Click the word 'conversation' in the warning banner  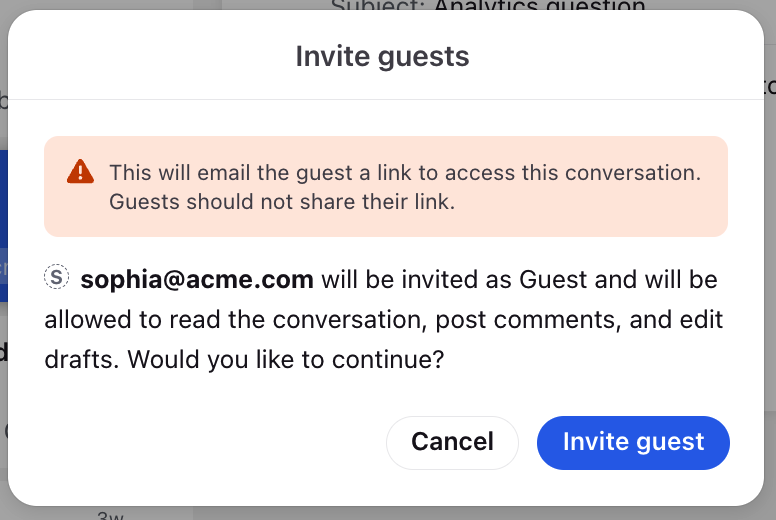coord(632,173)
